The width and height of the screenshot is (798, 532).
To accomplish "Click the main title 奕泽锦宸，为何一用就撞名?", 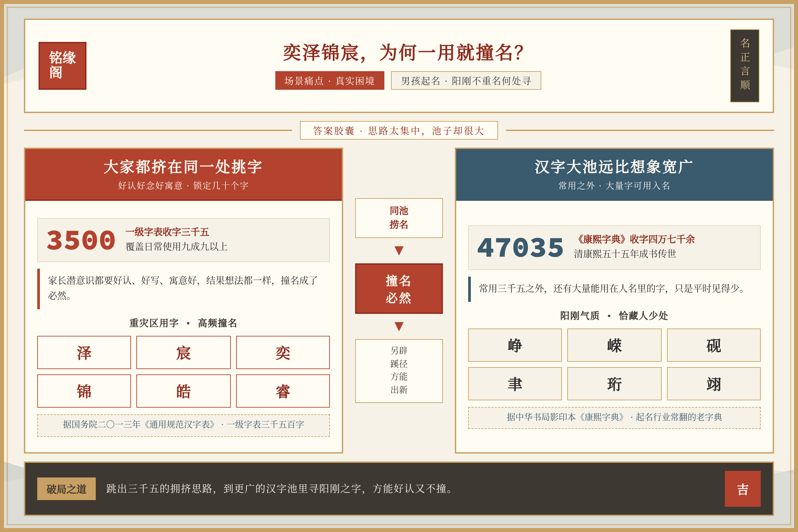I will [x=403, y=53].
